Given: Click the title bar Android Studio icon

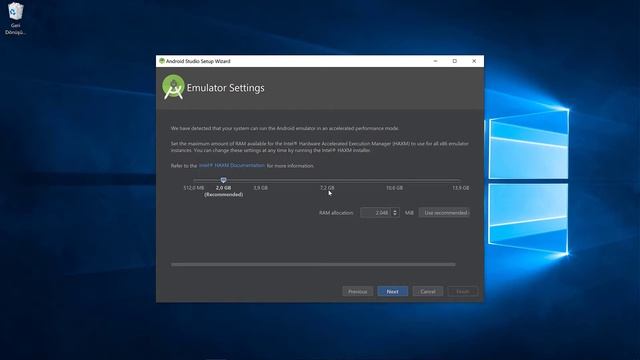Looking at the screenshot, I should [x=162, y=61].
